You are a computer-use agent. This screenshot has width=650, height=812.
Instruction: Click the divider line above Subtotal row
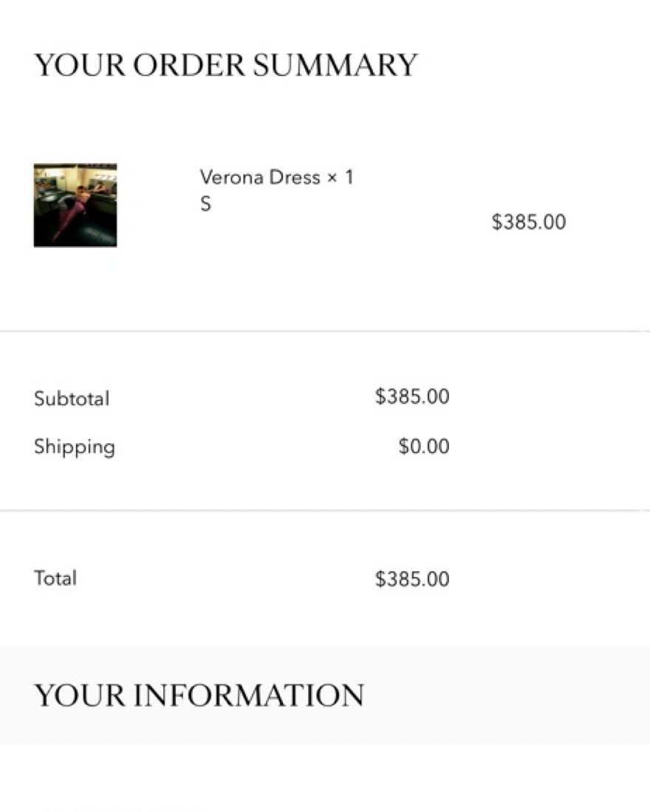click(325, 332)
